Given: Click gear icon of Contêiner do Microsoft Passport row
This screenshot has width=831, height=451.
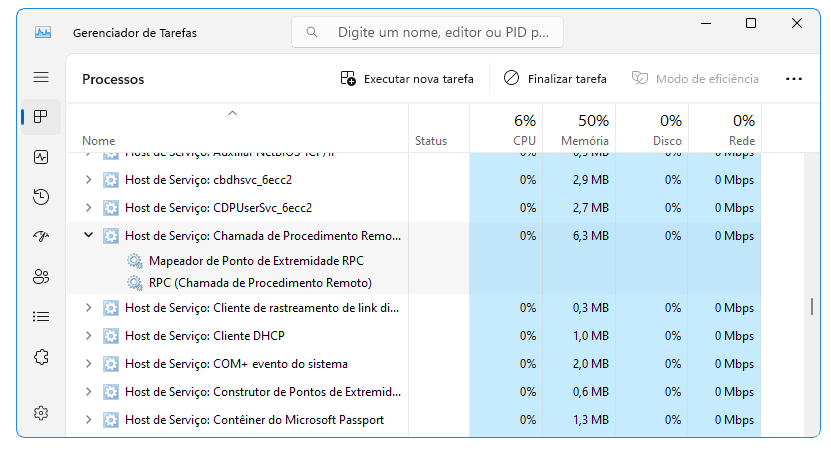Looking at the screenshot, I should coord(111,420).
